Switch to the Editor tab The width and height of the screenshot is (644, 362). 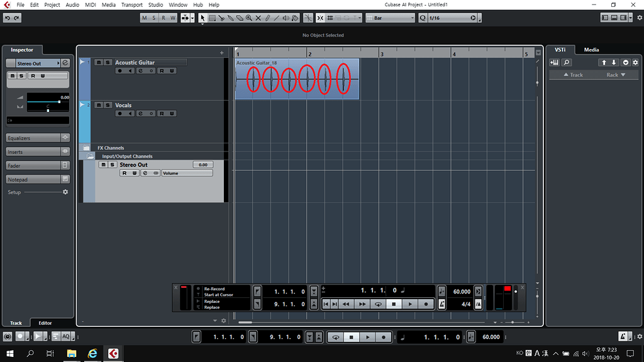point(45,322)
